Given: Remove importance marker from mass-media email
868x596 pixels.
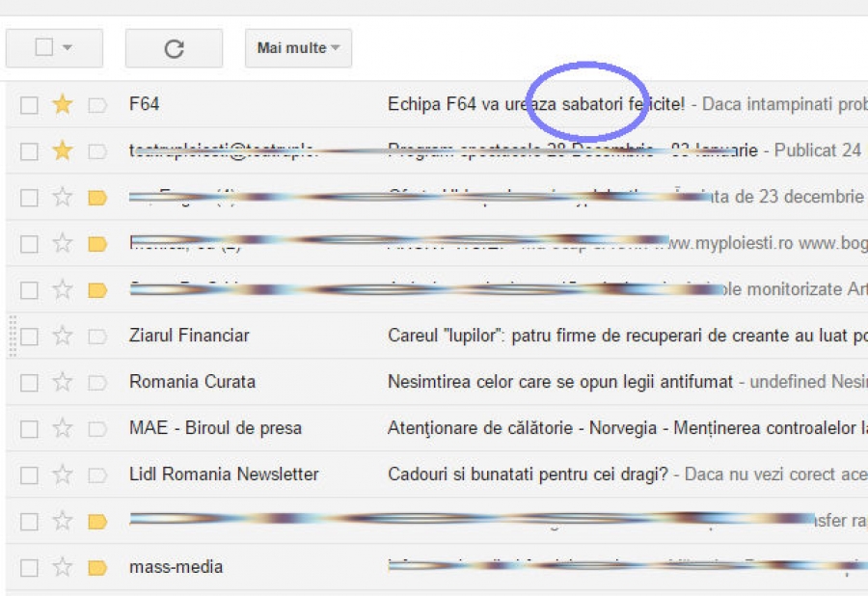Looking at the screenshot, I should (97, 568).
